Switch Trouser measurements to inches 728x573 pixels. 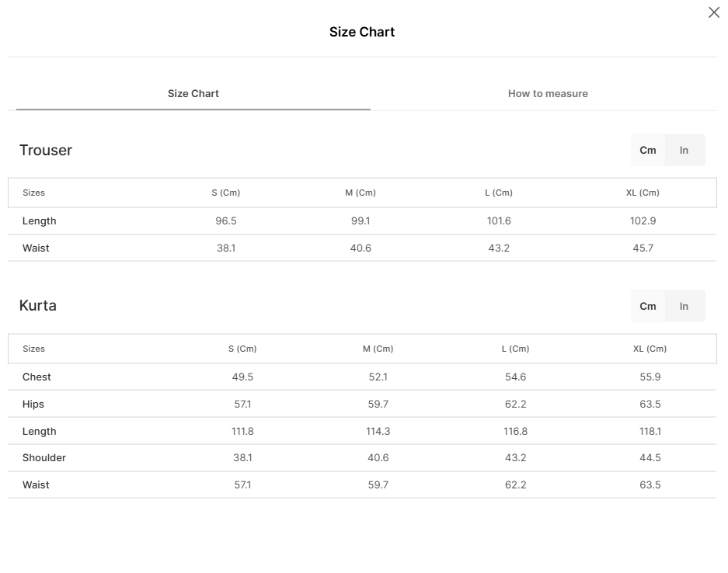tap(684, 151)
